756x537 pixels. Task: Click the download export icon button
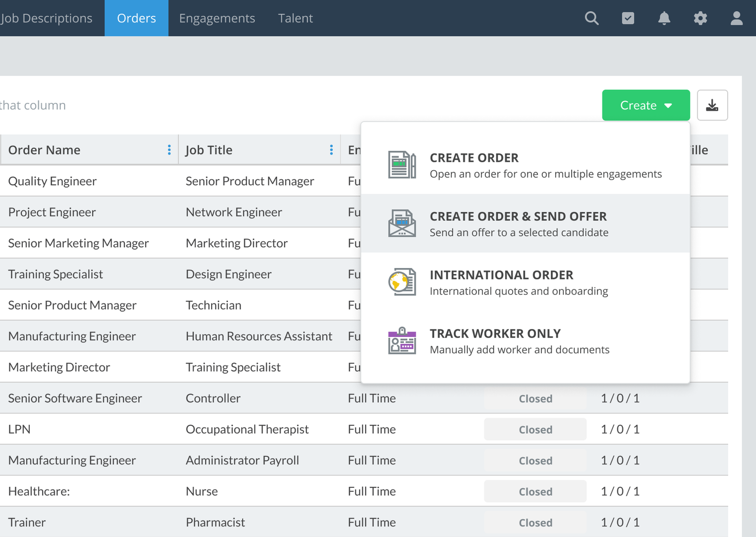pos(712,105)
